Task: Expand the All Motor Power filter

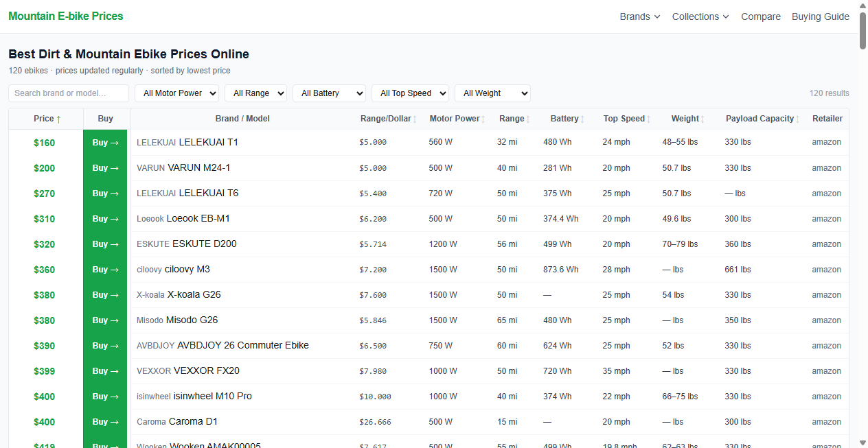Action: 176,93
